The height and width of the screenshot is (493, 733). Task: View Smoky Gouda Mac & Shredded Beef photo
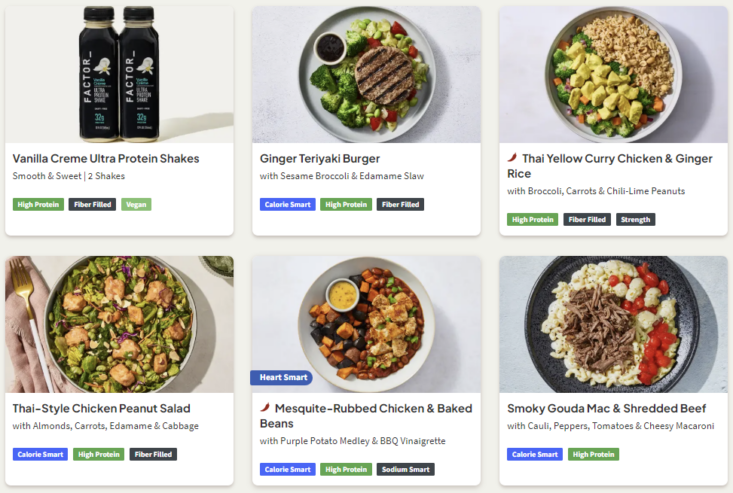613,324
